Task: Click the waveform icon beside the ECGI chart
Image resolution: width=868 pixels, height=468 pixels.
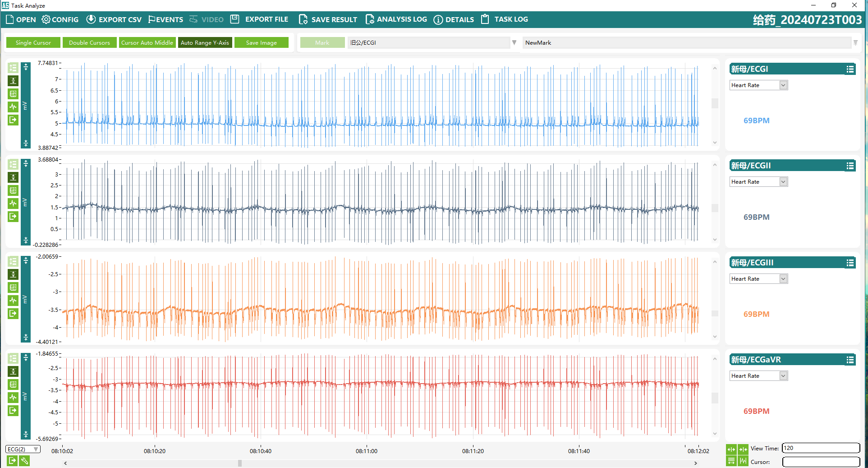Action: tap(13, 107)
